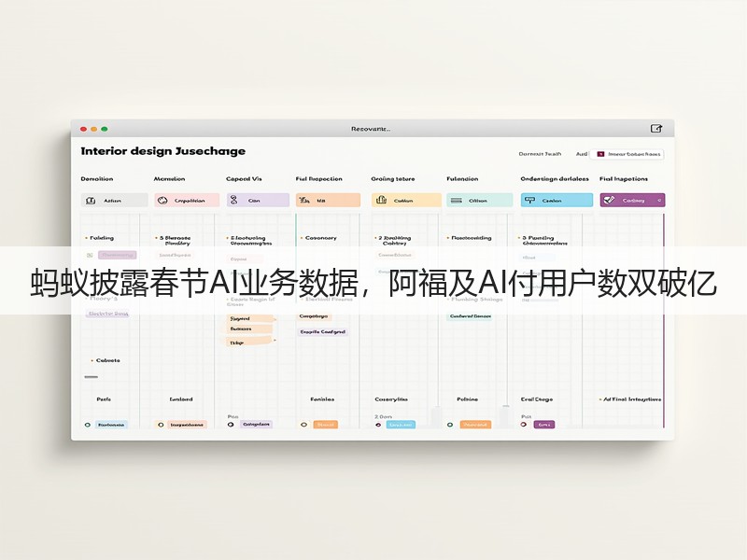747x560 pixels.
Task: Click the icon in the gray stage chip
Action: (91, 201)
